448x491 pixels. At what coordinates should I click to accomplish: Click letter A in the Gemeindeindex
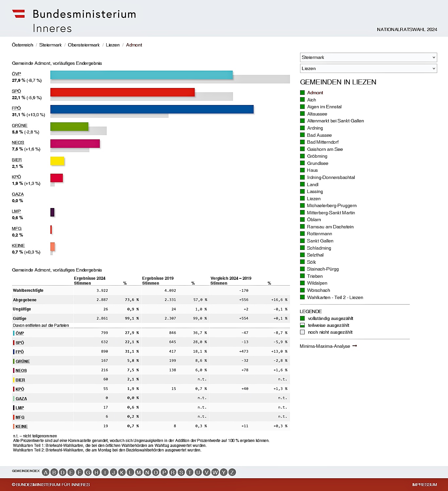(x=46, y=472)
